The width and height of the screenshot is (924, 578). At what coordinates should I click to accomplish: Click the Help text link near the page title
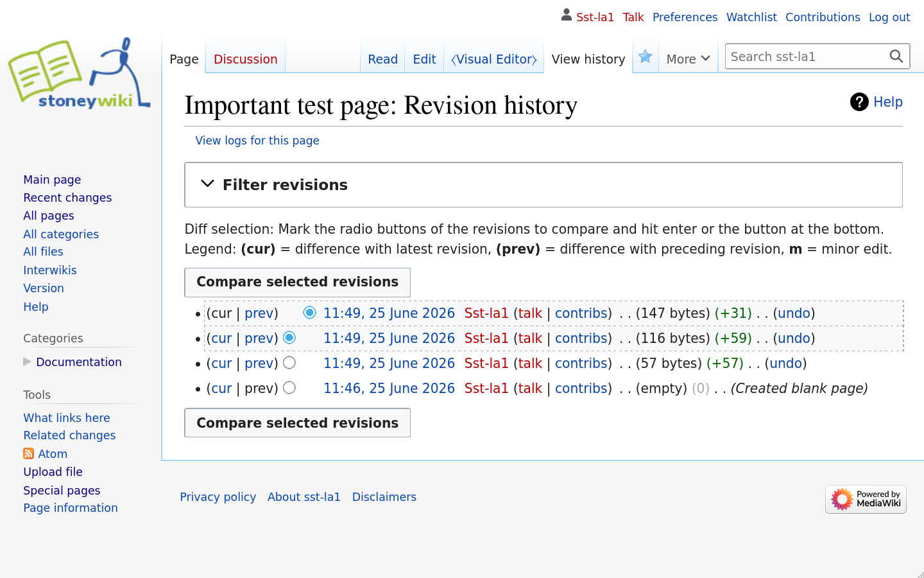point(888,102)
